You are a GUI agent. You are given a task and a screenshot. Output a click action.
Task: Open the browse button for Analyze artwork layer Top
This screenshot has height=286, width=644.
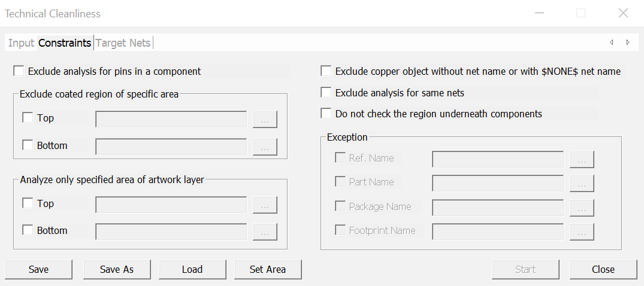click(265, 205)
